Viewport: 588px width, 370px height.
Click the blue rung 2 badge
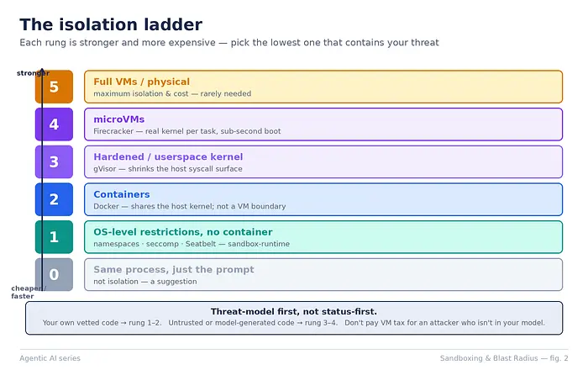[x=54, y=199]
